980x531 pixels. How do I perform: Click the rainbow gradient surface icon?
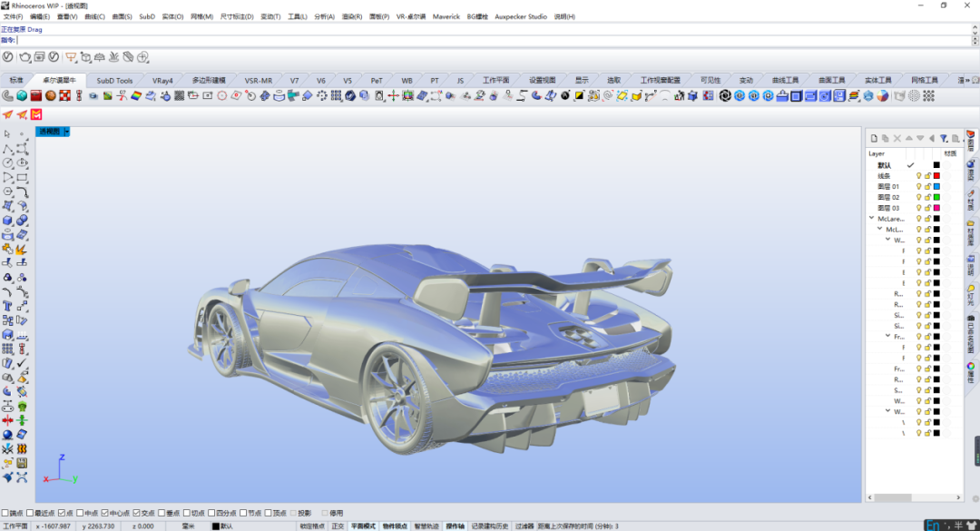click(135, 95)
